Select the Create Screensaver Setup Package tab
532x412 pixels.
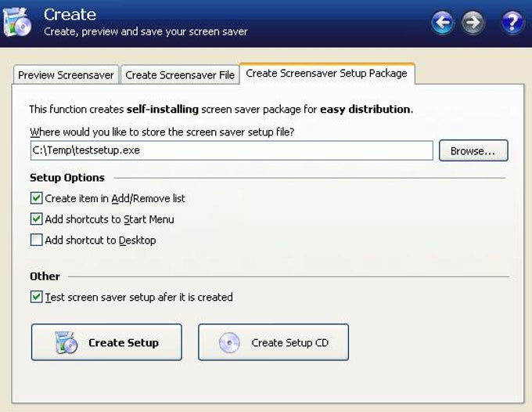326,74
